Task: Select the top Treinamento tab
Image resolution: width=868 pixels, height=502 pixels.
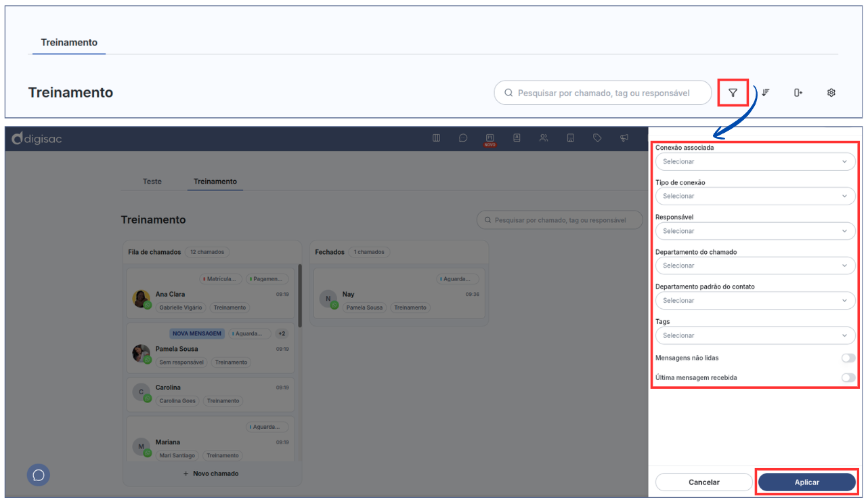Action: 69,43
